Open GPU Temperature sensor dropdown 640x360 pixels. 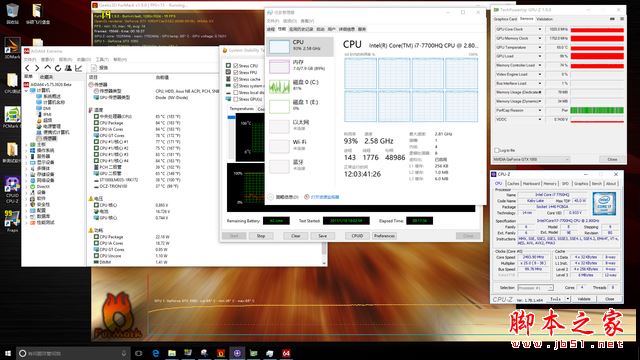click(540, 47)
